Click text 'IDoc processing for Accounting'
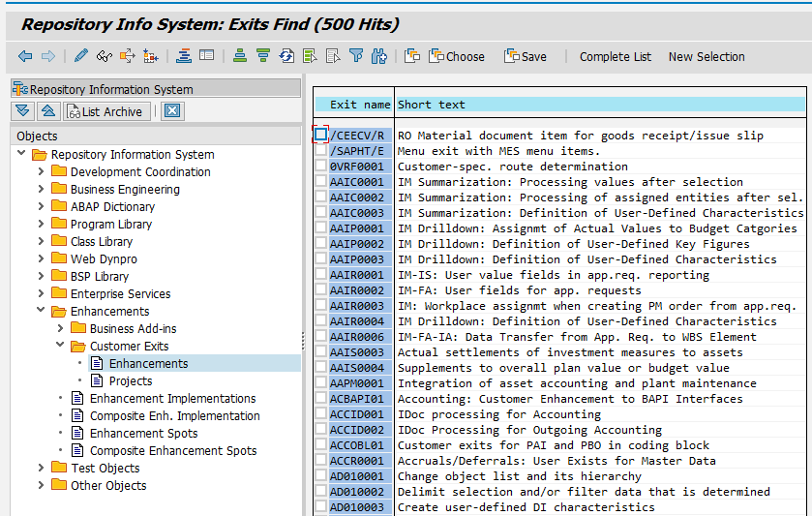This screenshot has width=812, height=516. (499, 414)
